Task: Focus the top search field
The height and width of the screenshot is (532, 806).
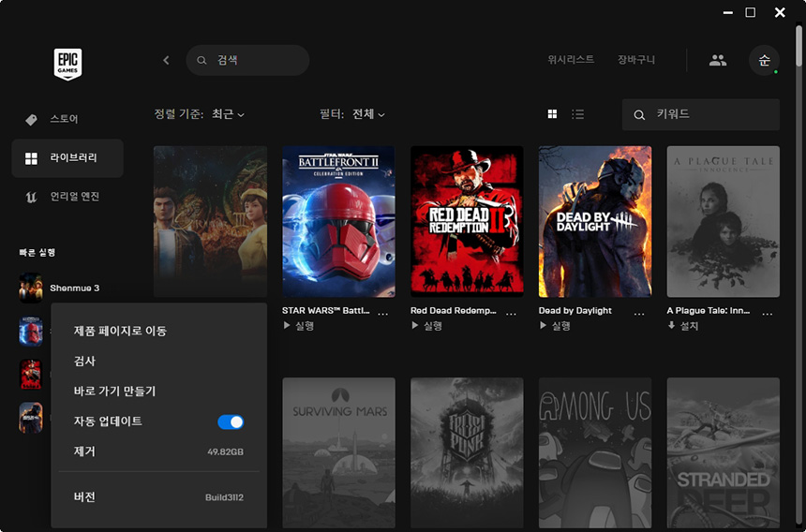Action: pos(247,60)
